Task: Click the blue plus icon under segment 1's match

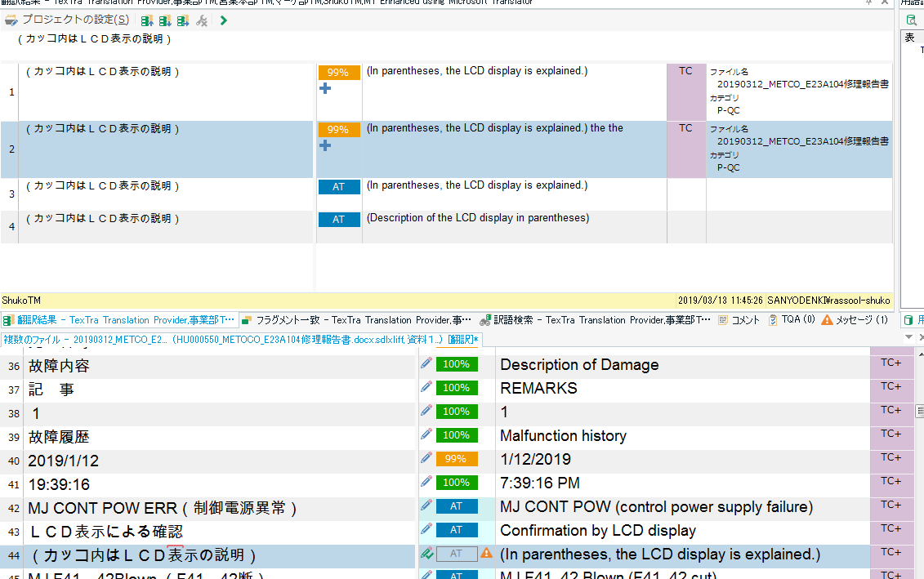Action: point(325,88)
